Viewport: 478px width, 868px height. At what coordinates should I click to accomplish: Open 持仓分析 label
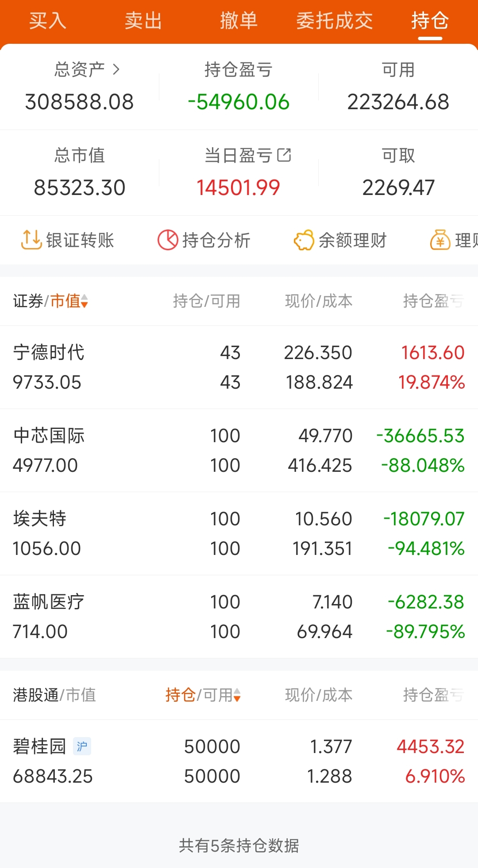pyautogui.click(x=216, y=240)
